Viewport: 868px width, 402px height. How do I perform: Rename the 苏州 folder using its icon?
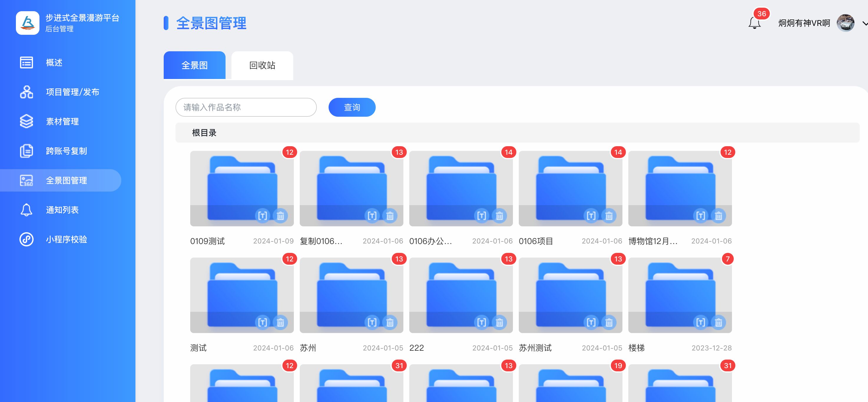point(372,322)
